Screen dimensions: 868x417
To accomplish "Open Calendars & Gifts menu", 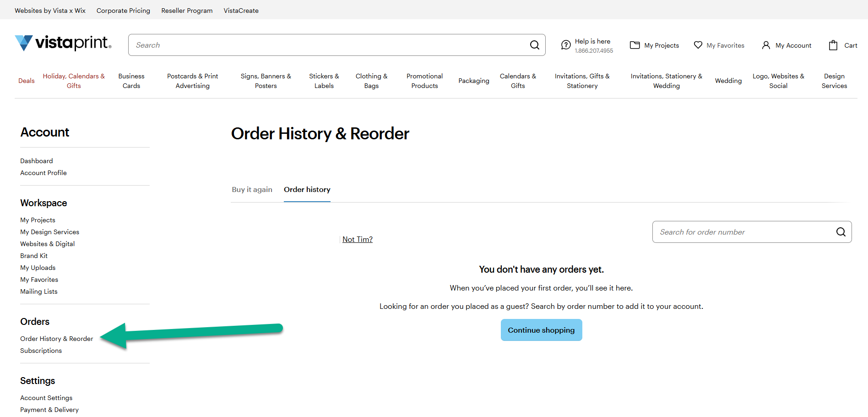I will tap(518, 81).
